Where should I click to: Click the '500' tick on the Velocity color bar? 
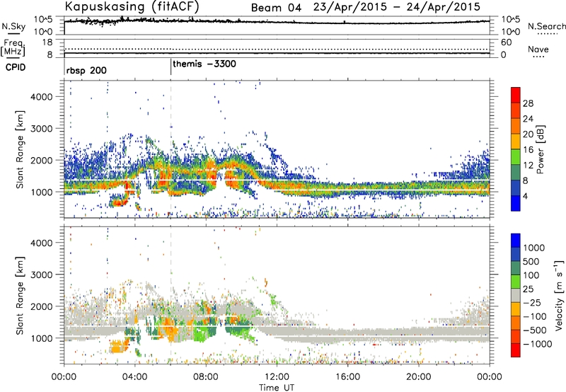pyautogui.click(x=531, y=261)
